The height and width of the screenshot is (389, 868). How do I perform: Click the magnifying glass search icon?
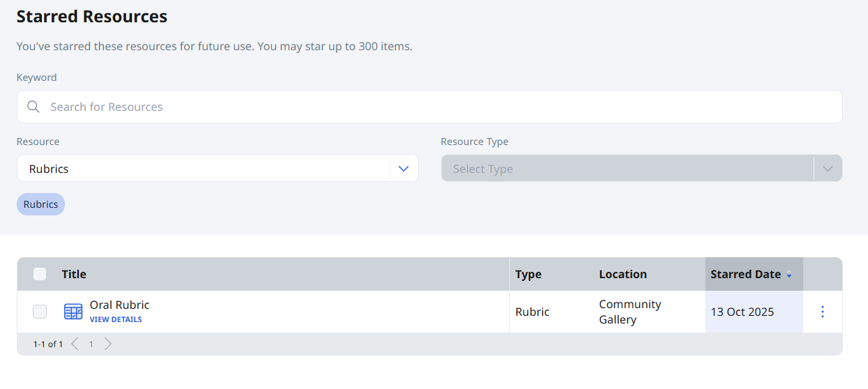pos(33,107)
